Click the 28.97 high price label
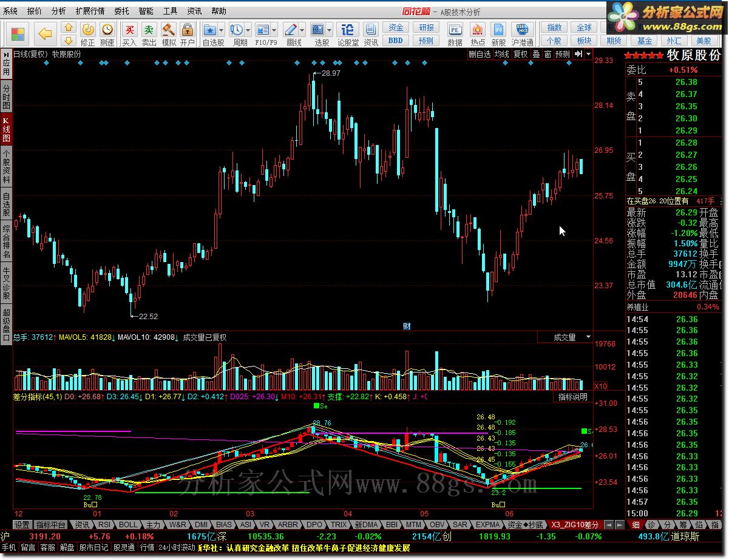 click(x=331, y=73)
